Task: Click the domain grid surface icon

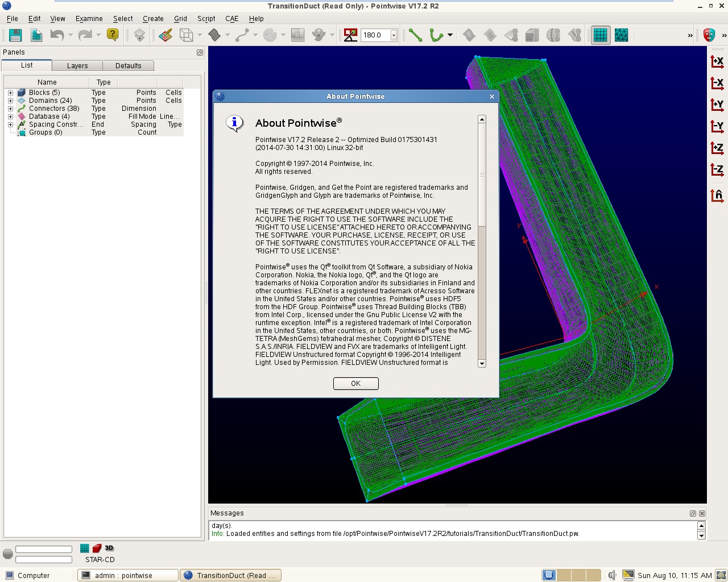Action: tap(214, 35)
